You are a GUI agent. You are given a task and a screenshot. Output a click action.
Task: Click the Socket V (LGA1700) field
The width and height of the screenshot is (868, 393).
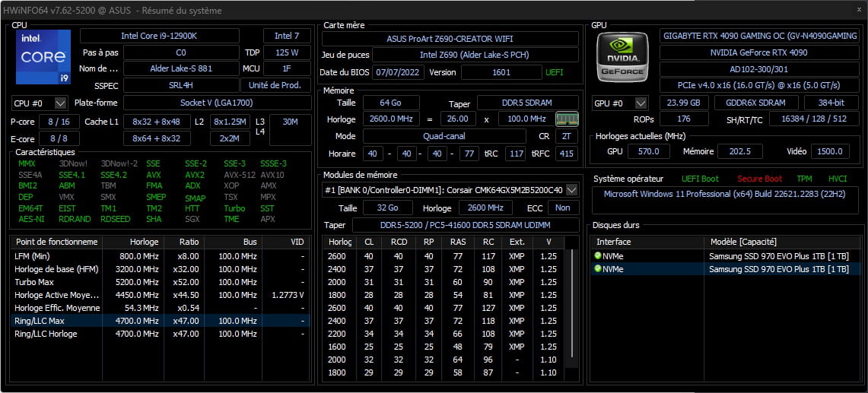217,103
